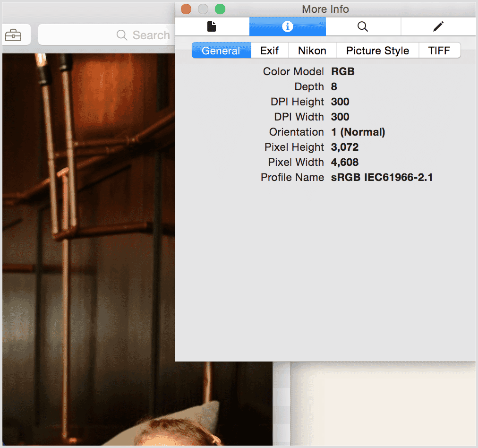Open the pencil annotations inspector icon
Screen dimensions: 478x448
[438, 26]
